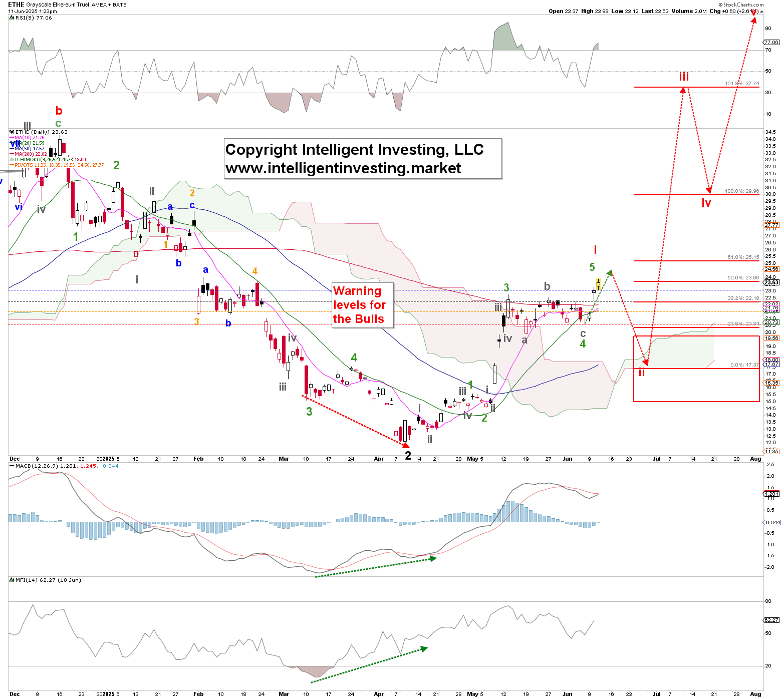
Task: Click the 'High 23.89' header value
Action: click(x=595, y=11)
